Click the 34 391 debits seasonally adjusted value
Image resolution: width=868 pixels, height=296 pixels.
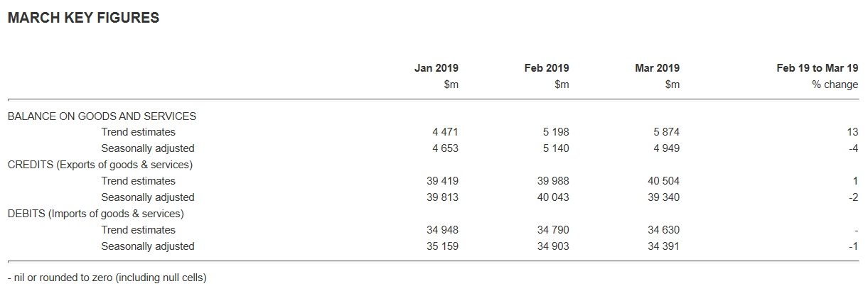click(663, 246)
